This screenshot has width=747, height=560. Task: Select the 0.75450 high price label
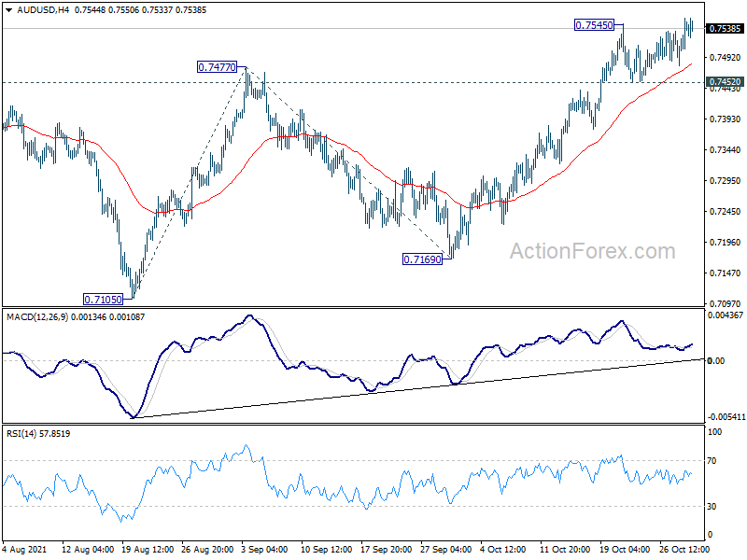[x=594, y=25]
